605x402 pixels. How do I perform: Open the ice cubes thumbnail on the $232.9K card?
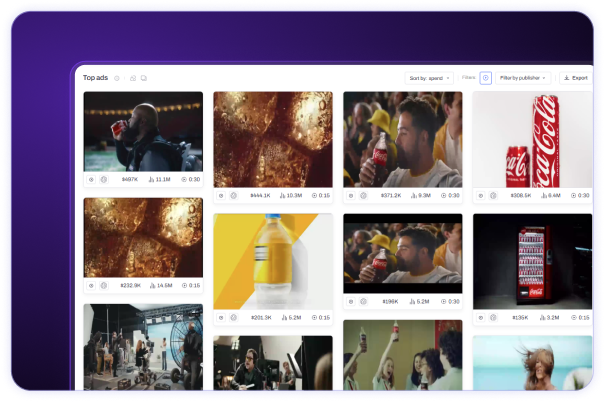pyautogui.click(x=143, y=238)
